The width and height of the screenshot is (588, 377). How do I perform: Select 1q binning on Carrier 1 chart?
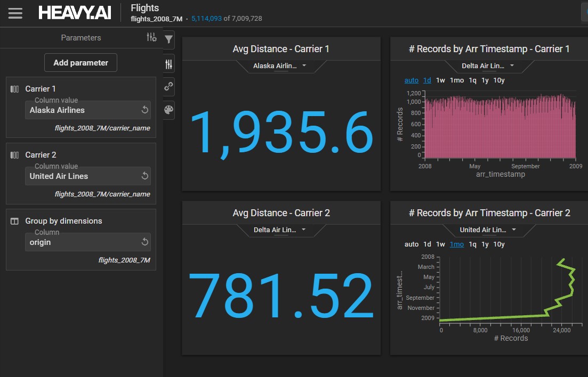coord(472,80)
